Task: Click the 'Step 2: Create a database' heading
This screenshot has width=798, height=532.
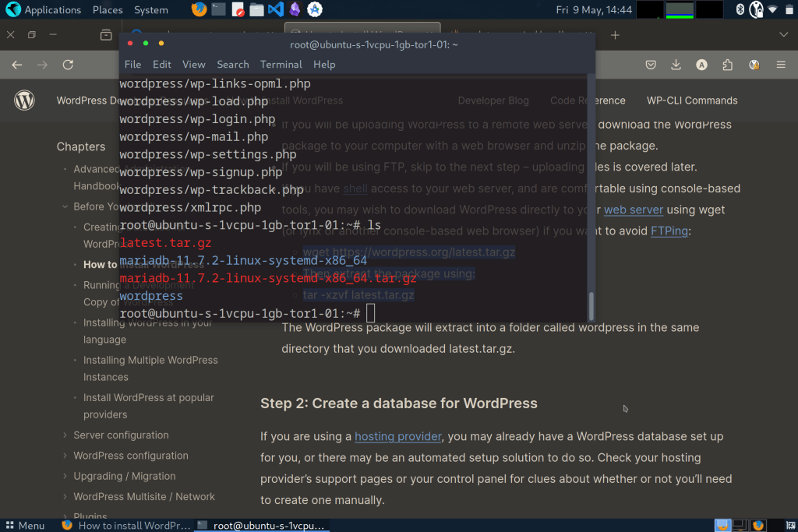Action: [398, 403]
